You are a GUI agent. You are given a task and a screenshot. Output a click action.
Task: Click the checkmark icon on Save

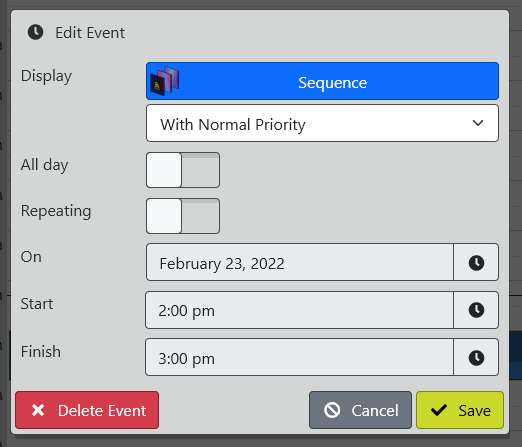(x=439, y=410)
